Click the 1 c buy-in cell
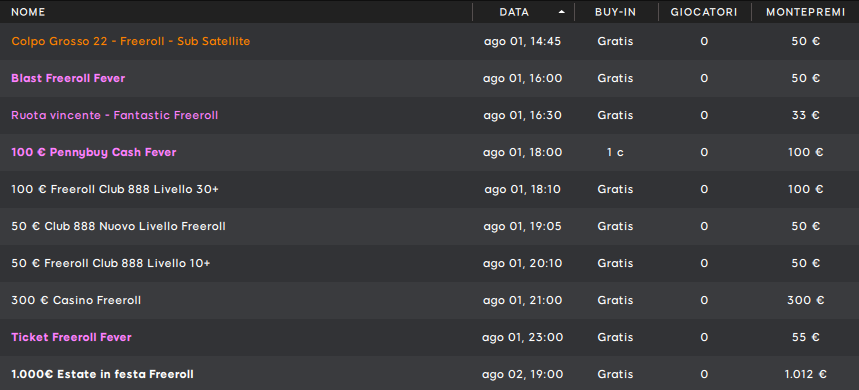The image size is (859, 390). click(615, 153)
